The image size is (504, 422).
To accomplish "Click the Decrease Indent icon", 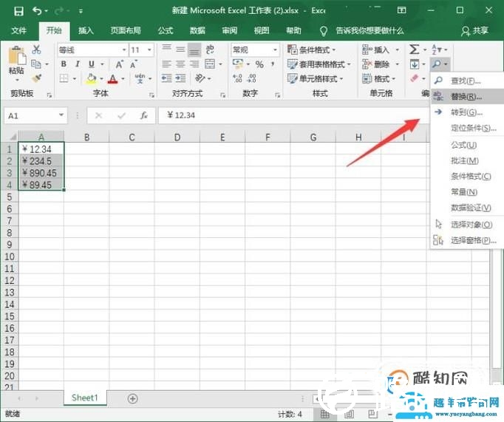I will pos(166,78).
